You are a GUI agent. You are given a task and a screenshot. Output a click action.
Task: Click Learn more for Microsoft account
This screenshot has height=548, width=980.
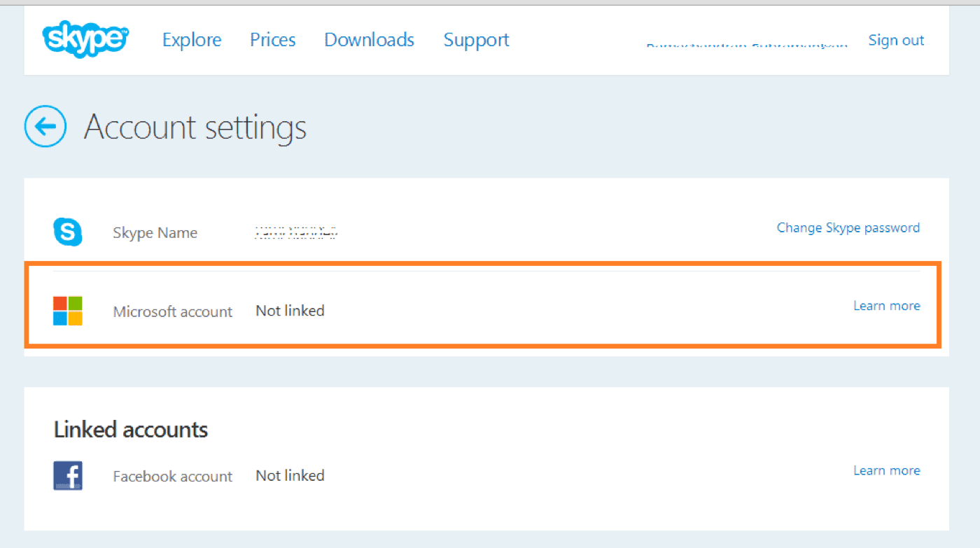887,306
